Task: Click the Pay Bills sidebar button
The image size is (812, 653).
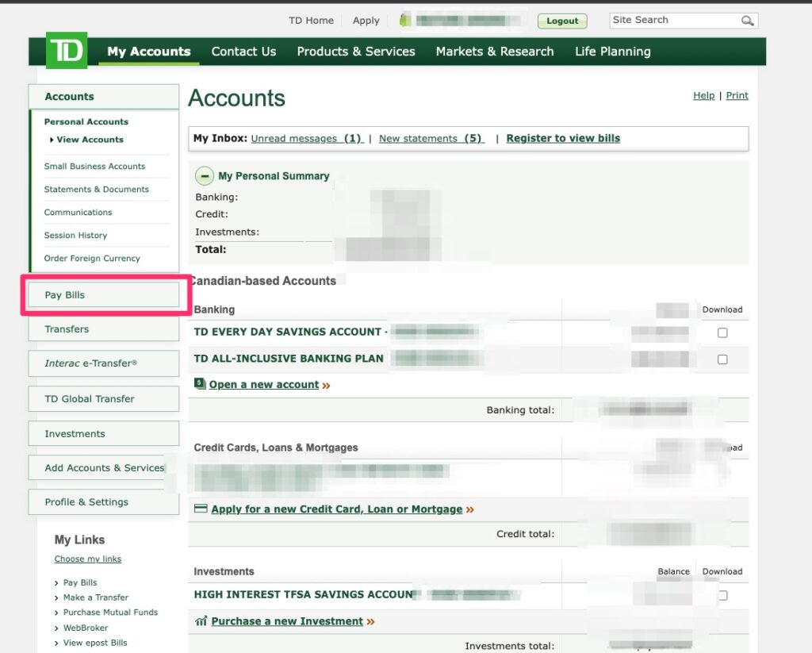Action: click(104, 294)
